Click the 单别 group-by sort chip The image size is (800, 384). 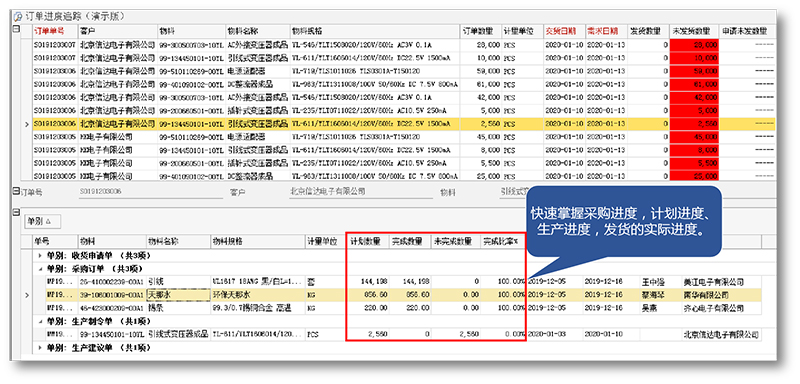42,222
